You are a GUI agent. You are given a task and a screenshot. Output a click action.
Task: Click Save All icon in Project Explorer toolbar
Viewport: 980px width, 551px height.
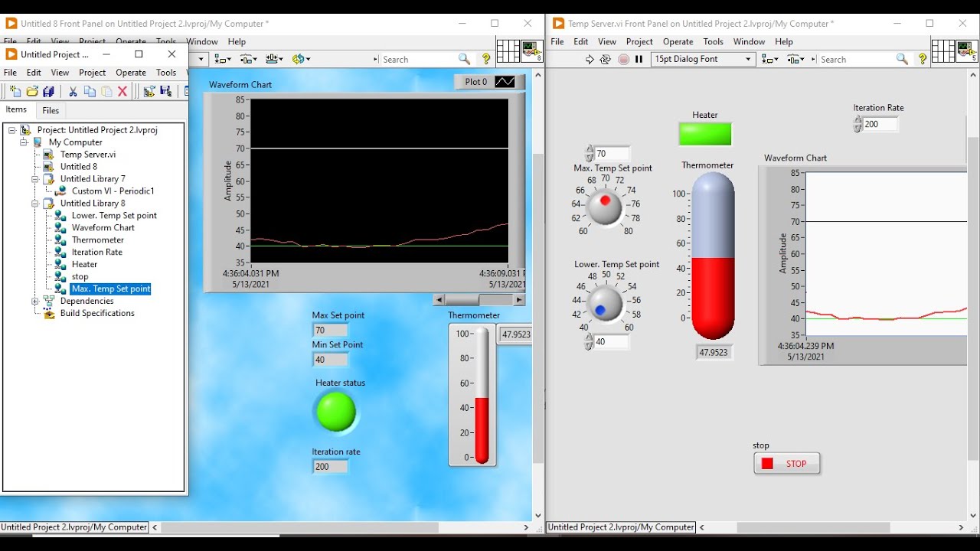48,91
